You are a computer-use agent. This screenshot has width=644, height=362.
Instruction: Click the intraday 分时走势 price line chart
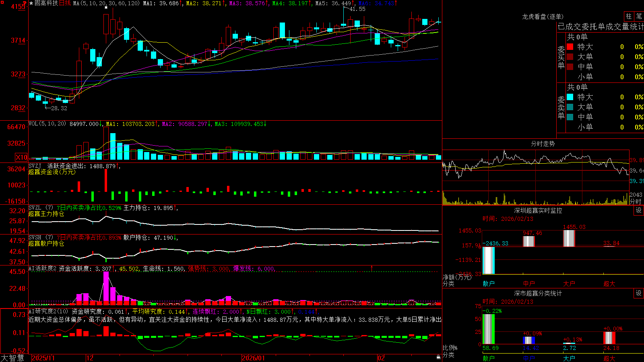(536, 170)
